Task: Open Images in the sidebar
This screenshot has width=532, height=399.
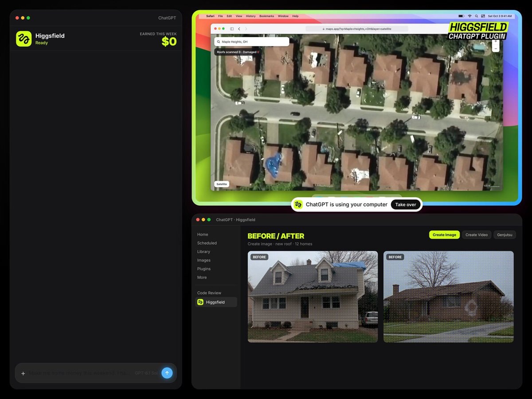Action: point(204,260)
